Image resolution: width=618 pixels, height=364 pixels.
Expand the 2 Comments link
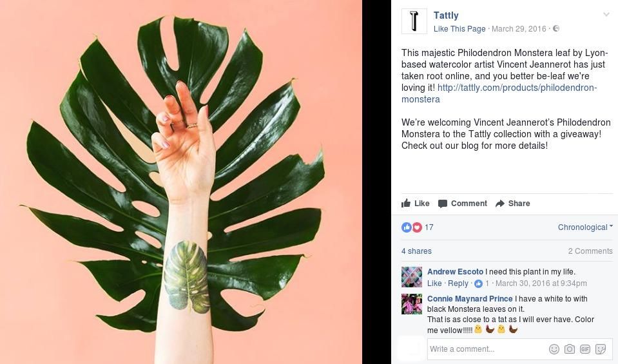(x=590, y=251)
